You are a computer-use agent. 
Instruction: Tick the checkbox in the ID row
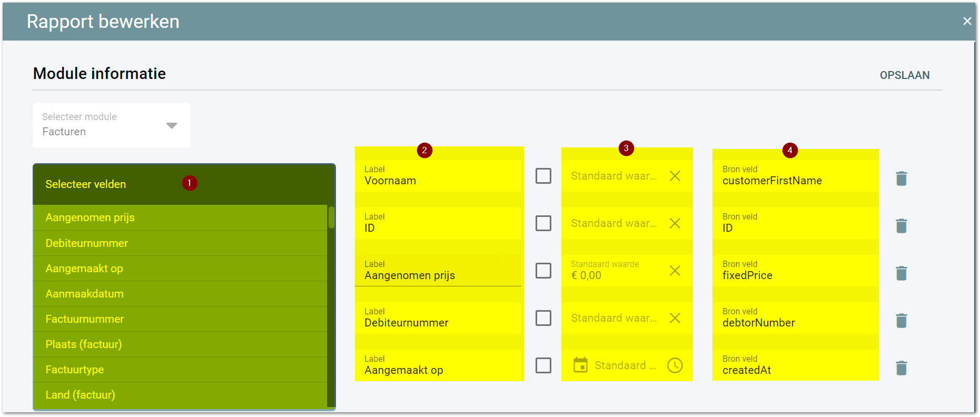(x=543, y=223)
